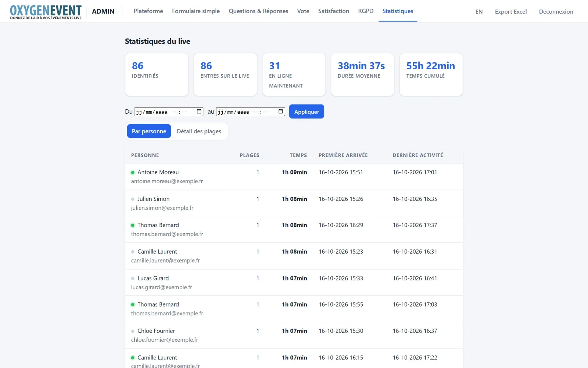
Task: Click the PERSONNE column header
Action: click(x=145, y=155)
